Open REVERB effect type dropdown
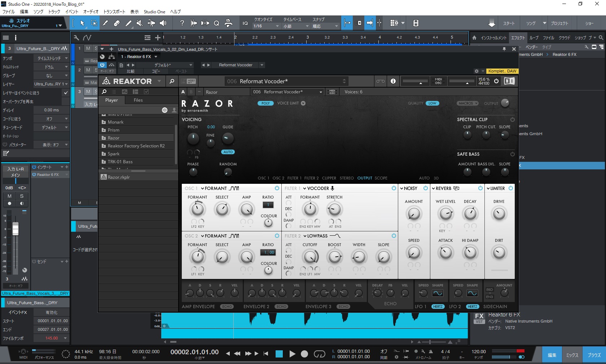 click(445, 188)
